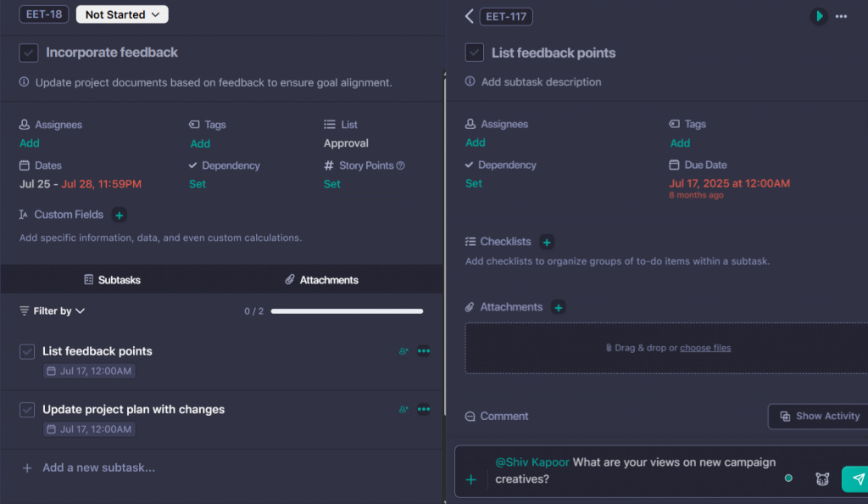Add a new custom field
The height and width of the screenshot is (504, 868).
(119, 215)
